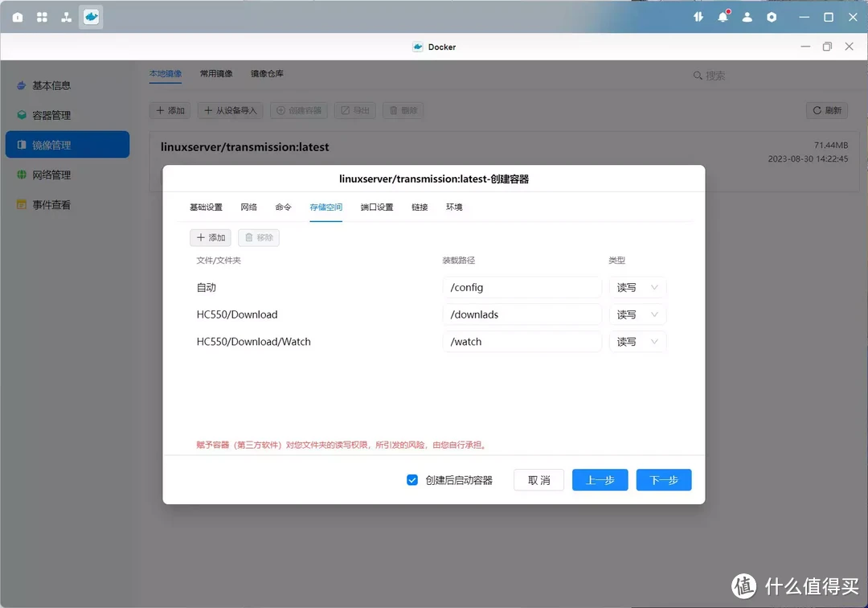This screenshot has width=868, height=608.
Task: Click 移除 in the storage dialog
Action: click(x=259, y=237)
